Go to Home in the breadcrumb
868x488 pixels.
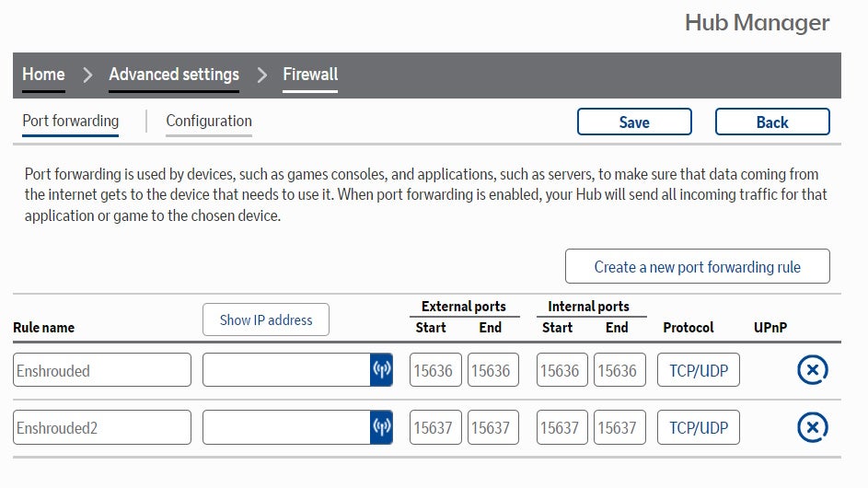click(44, 75)
